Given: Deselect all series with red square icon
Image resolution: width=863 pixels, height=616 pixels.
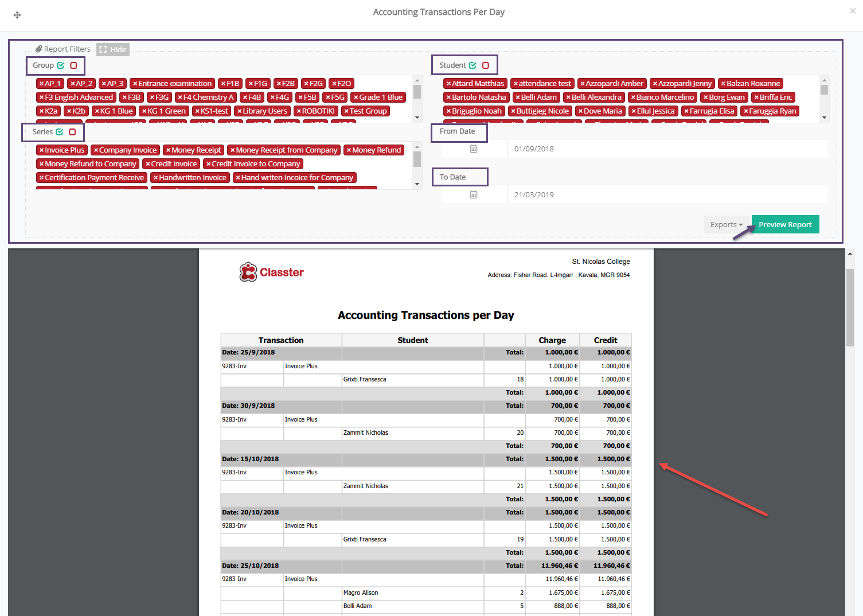Looking at the screenshot, I should (x=72, y=132).
